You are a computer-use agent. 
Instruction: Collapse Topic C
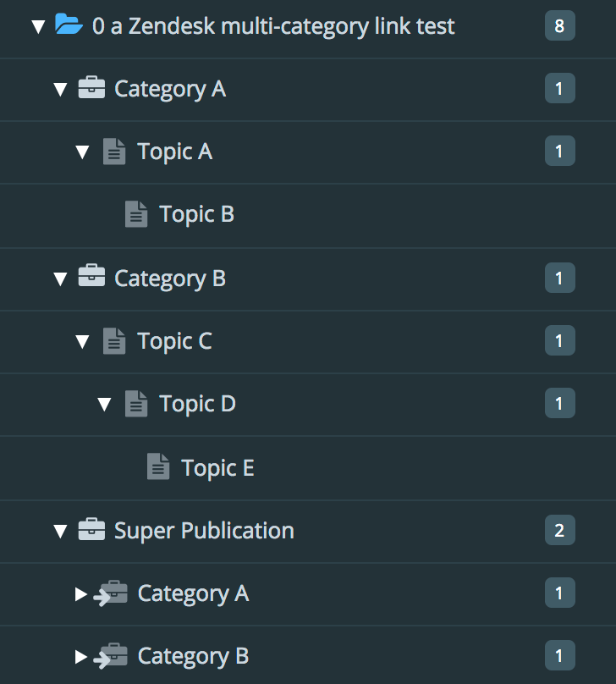point(82,341)
